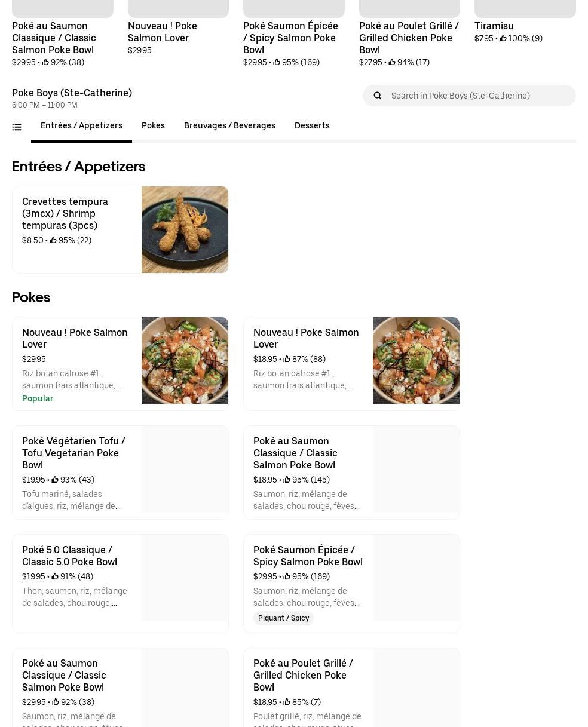Click thumbs-up icon on Tofu Vegetarian Poke Bowl
This screenshot has height=727, width=588.
pyautogui.click(x=55, y=480)
